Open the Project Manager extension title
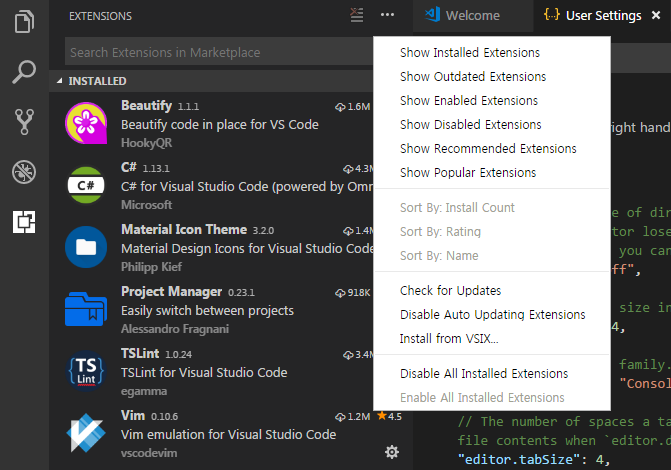The image size is (671, 470). coord(172,292)
